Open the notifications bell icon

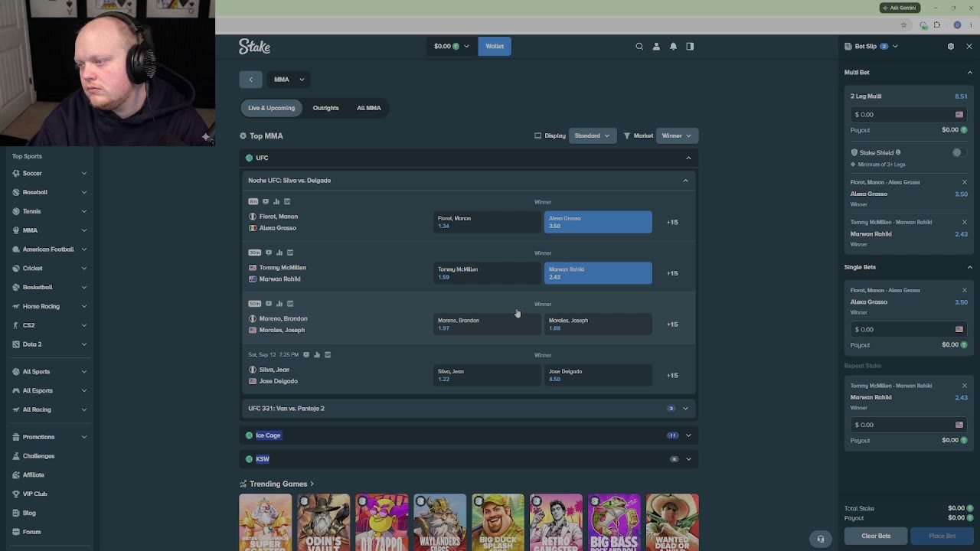[x=673, y=46]
